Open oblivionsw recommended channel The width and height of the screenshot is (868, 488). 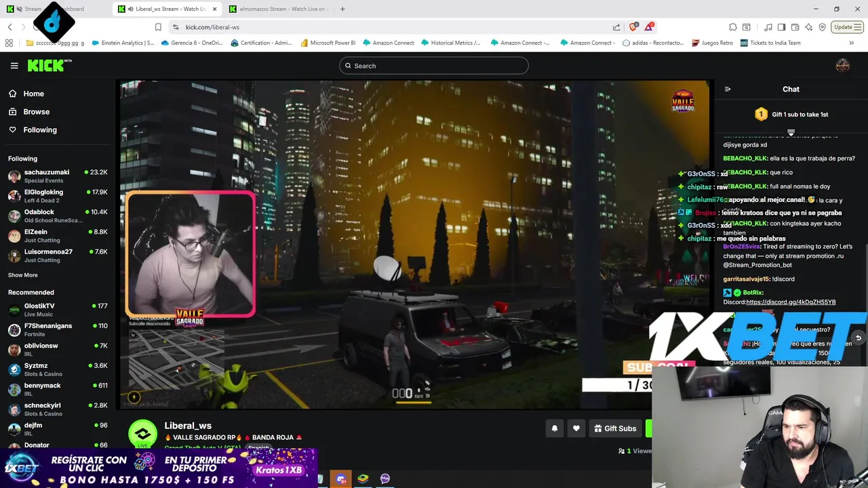point(58,350)
